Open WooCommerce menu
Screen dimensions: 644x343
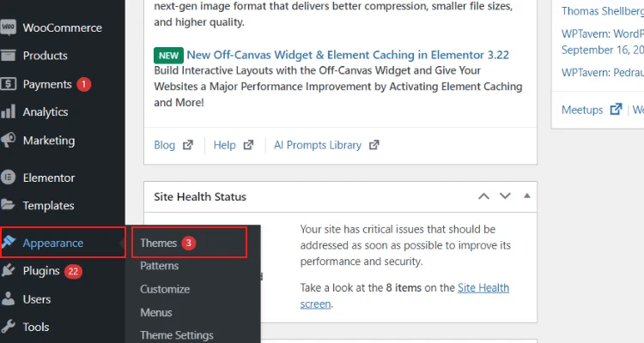(x=63, y=27)
